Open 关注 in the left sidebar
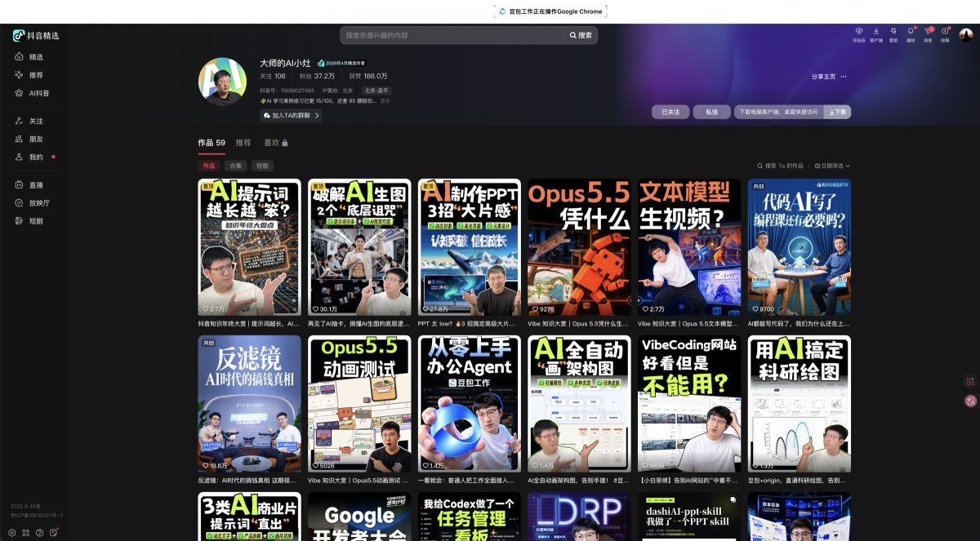The height and width of the screenshot is (541, 980). pyautogui.click(x=29, y=121)
